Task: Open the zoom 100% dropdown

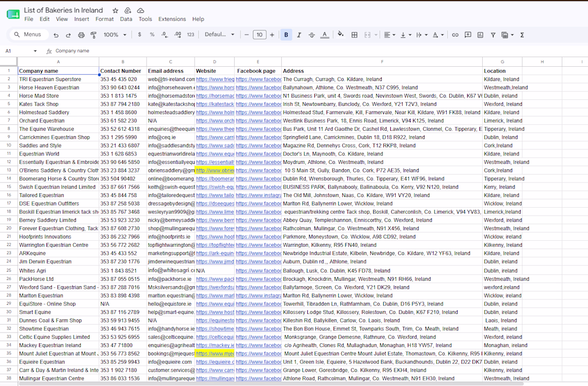Action: point(115,35)
